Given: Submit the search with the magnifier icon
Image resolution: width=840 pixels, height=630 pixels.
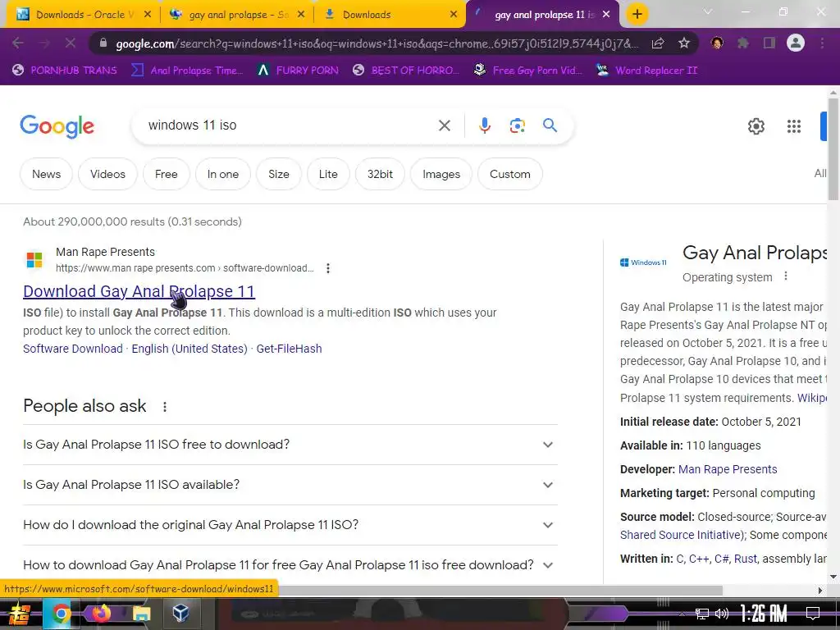Looking at the screenshot, I should click(550, 126).
